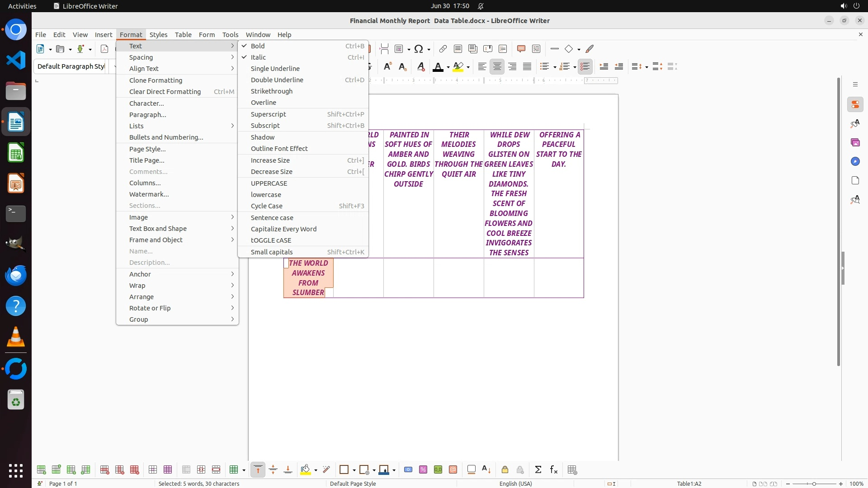Open the Thunderbird mail dock icon
The width and height of the screenshot is (868, 488).
click(x=16, y=275)
